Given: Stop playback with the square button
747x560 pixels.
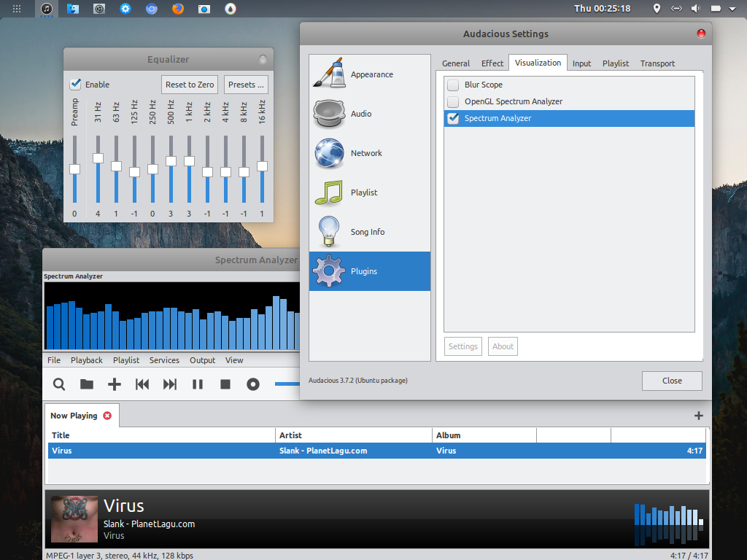Looking at the screenshot, I should [x=225, y=384].
